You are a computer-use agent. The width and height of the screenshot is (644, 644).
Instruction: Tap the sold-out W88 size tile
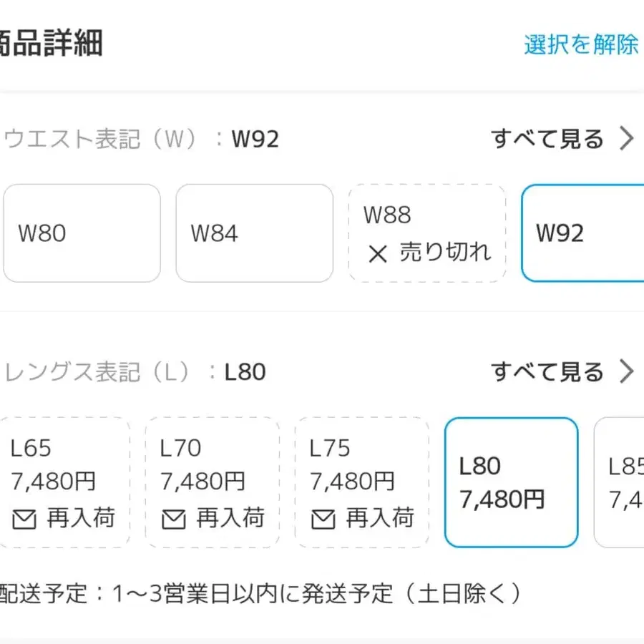[x=427, y=233]
